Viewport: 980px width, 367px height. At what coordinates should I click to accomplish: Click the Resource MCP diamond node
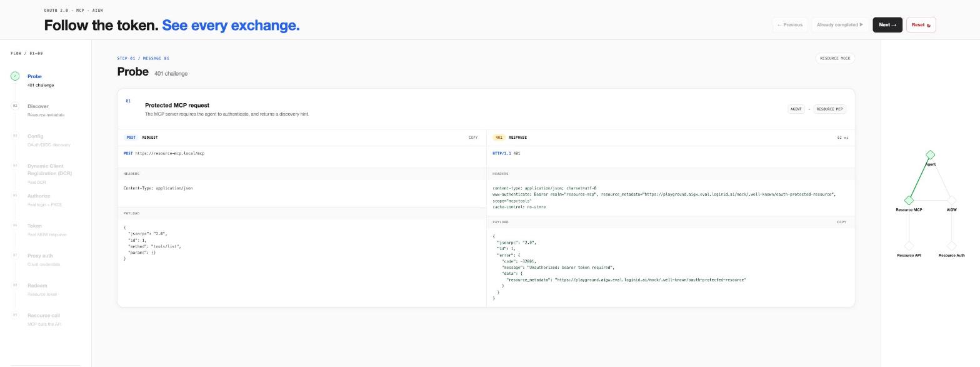coord(909,200)
